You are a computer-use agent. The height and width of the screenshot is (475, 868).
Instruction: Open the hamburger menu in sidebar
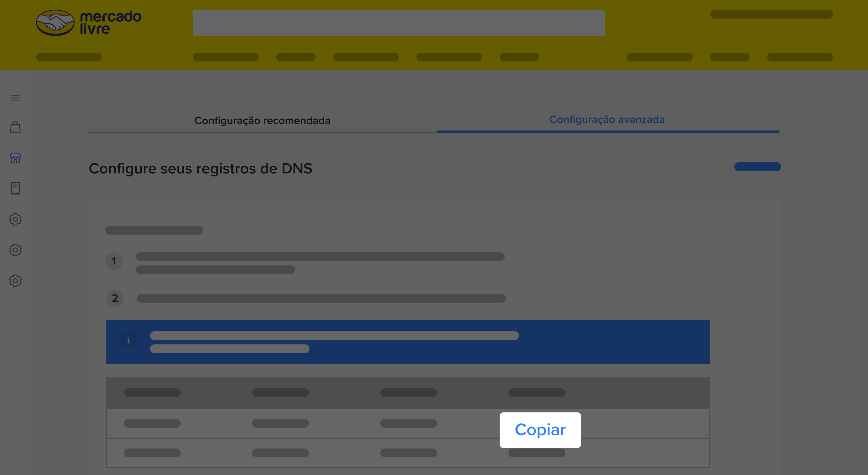click(15, 98)
